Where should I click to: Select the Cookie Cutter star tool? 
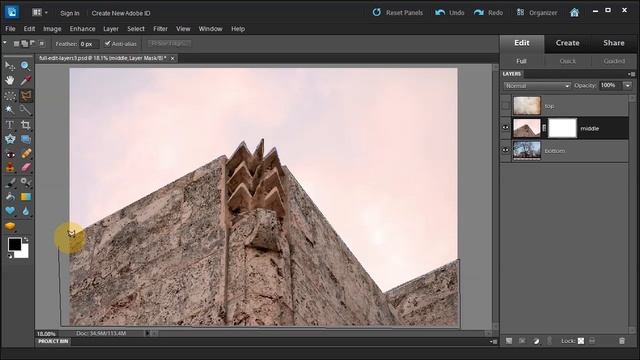point(10,139)
